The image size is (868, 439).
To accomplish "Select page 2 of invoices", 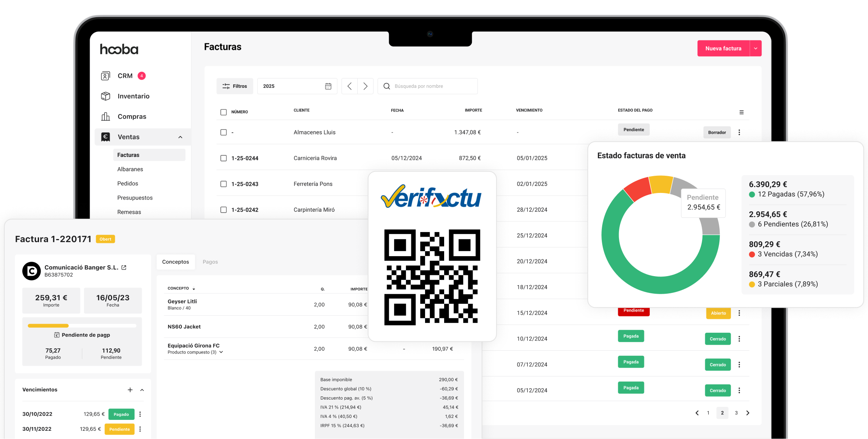I will click(x=722, y=413).
